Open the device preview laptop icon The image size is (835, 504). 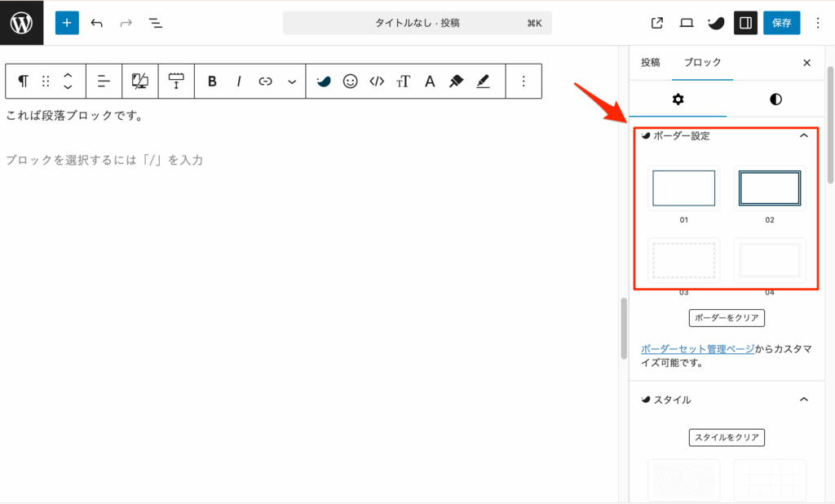(687, 23)
